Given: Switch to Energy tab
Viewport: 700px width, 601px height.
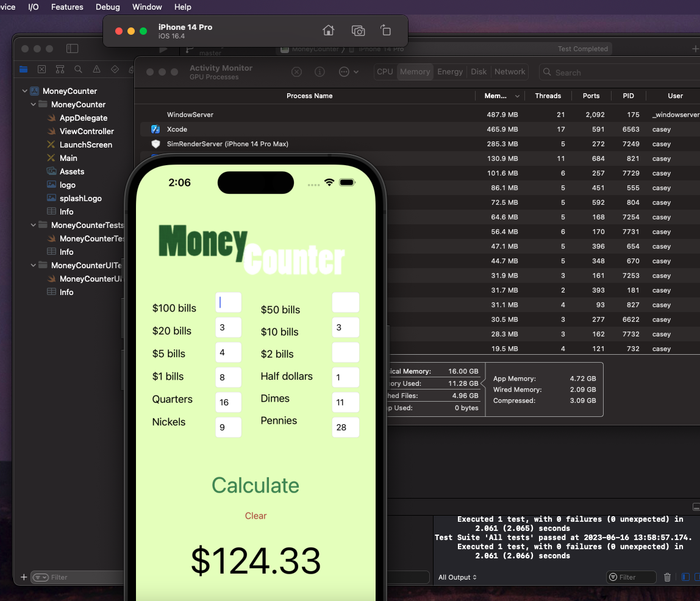Looking at the screenshot, I should pos(450,72).
